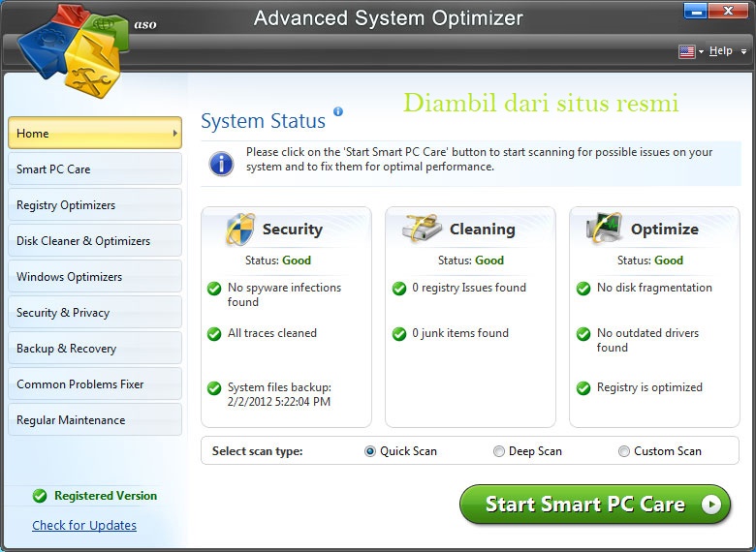The image size is (756, 552).
Task: Click the Cleaning disk drive icon
Action: pyautogui.click(x=423, y=228)
